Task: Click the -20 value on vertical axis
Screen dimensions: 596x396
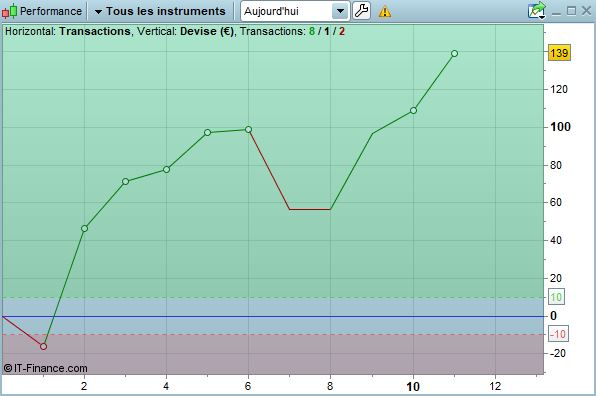Action: click(x=558, y=353)
